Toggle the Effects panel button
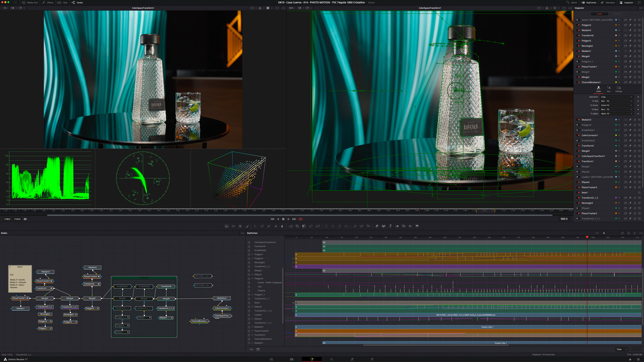Viewport: 644px width, 362px height. pyautogui.click(x=48, y=3)
